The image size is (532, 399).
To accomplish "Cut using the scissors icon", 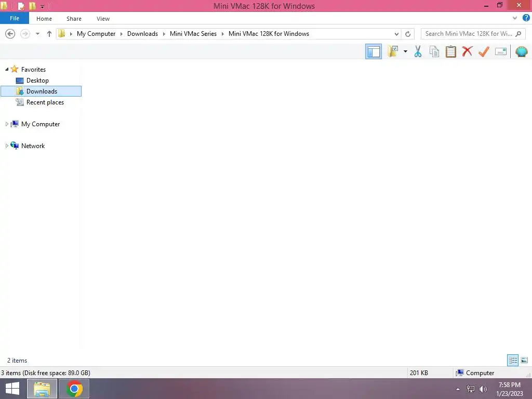I will pos(418,51).
